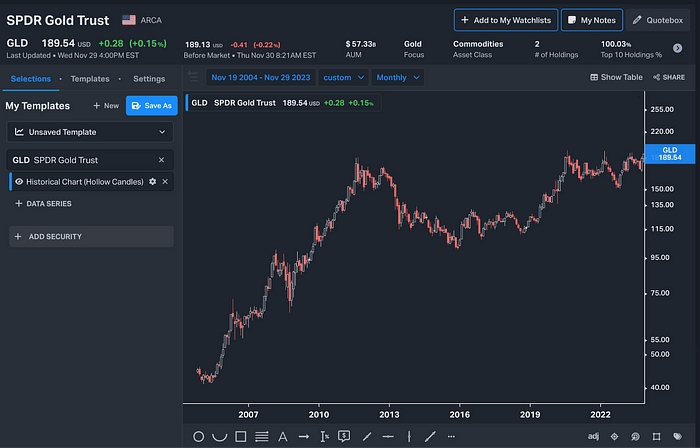The height and width of the screenshot is (448, 700).
Task: Click the SPDR Gold Trust page title
Action: coord(58,20)
